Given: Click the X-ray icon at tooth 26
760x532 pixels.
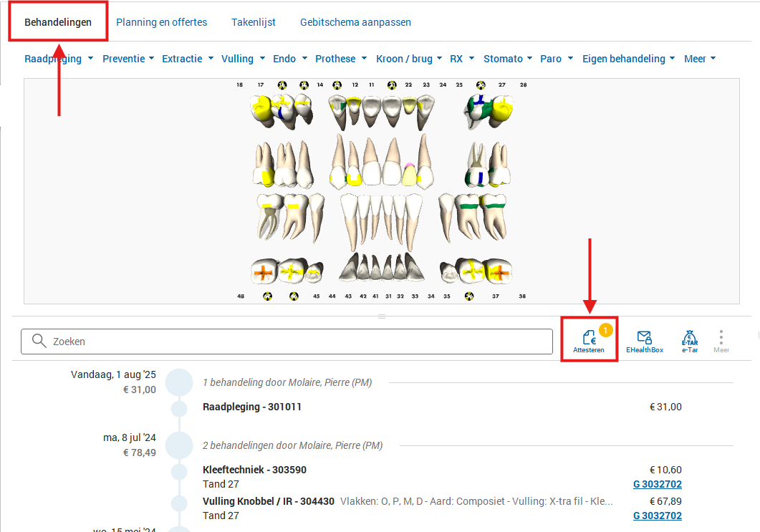Looking at the screenshot, I should [479, 84].
